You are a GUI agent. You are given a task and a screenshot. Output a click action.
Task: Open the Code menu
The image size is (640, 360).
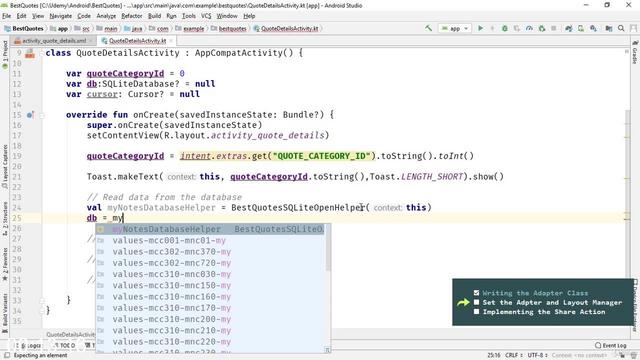point(84,16)
